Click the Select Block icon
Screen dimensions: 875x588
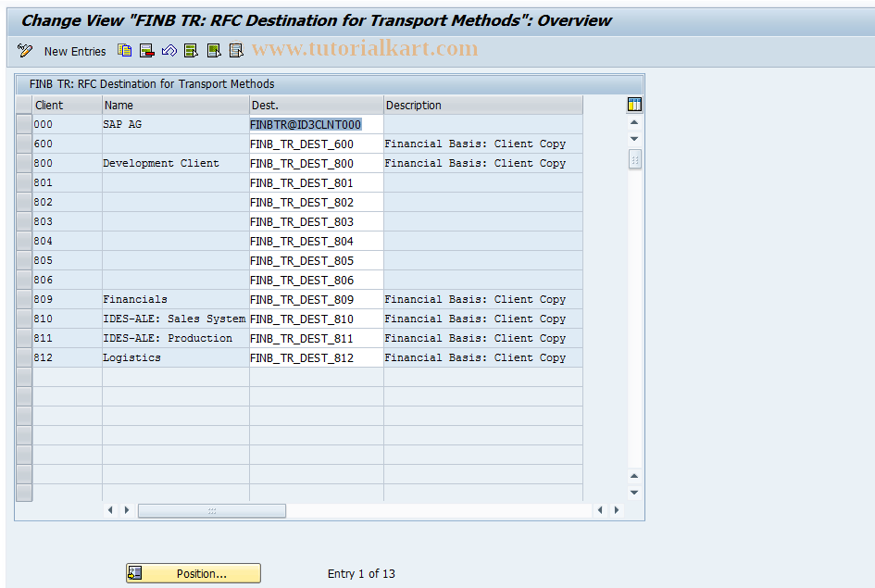pos(214,51)
